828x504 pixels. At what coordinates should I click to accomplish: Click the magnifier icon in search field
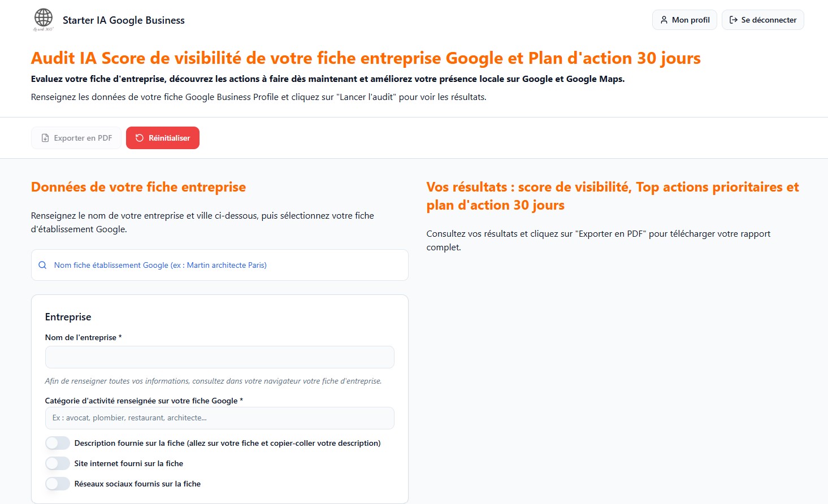42,265
